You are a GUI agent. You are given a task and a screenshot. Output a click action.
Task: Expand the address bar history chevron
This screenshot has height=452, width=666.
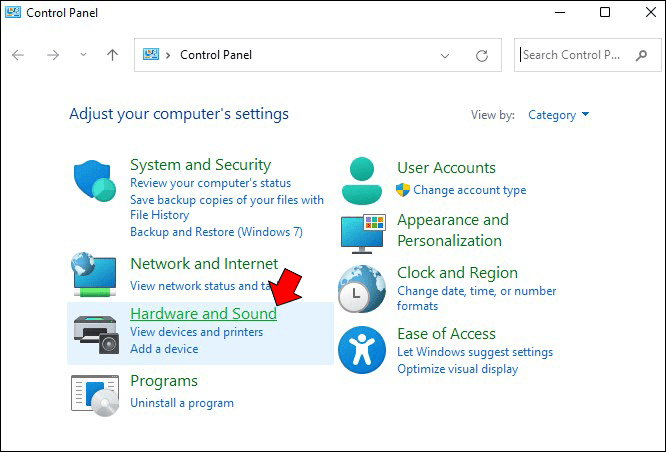(x=445, y=56)
